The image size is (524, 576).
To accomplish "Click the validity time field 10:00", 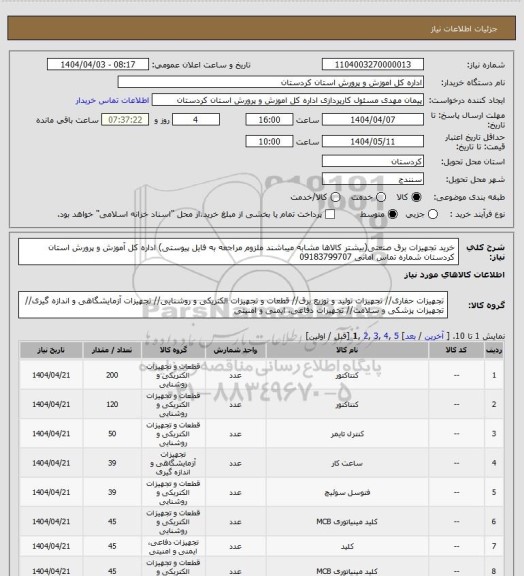I will point(269,141).
